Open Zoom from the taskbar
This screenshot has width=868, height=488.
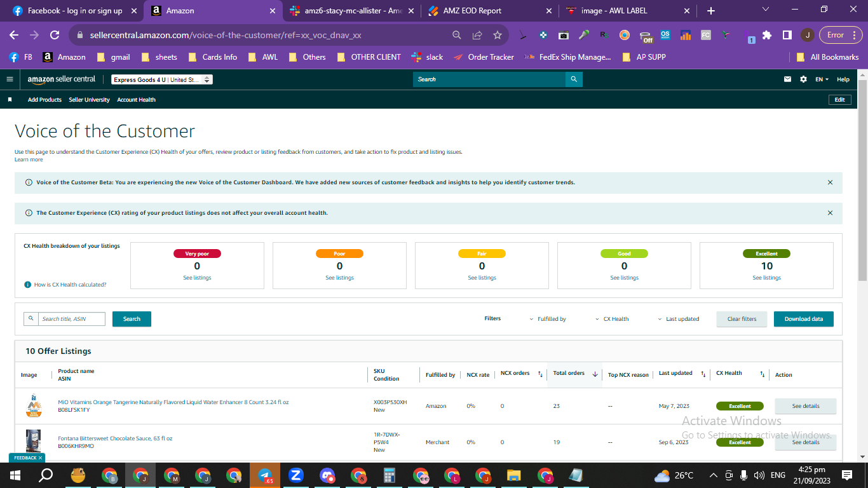pyautogui.click(x=296, y=475)
